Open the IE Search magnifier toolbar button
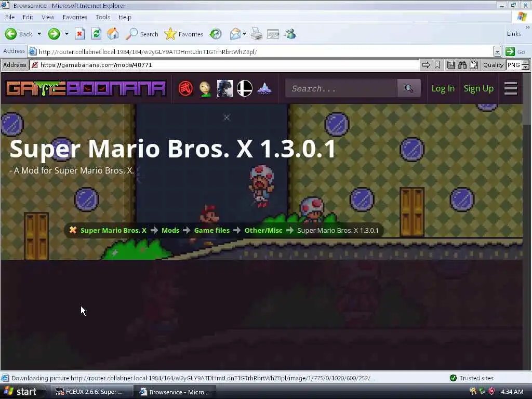The width and height of the screenshot is (532, 399). tap(142, 34)
